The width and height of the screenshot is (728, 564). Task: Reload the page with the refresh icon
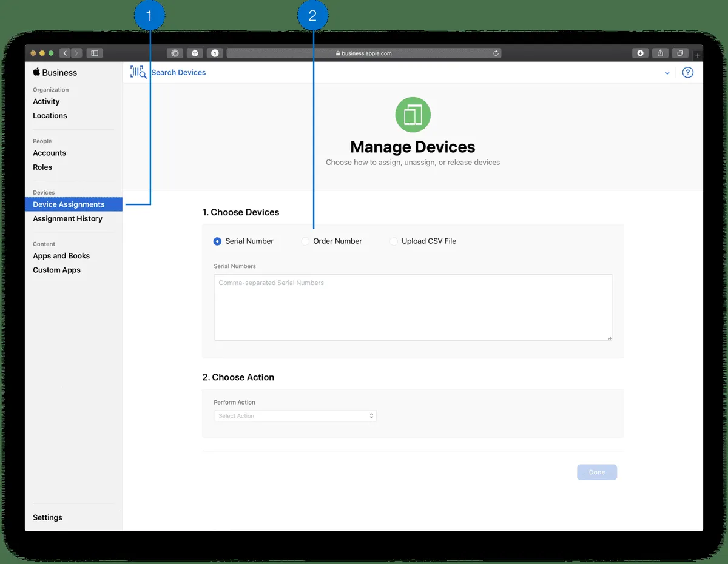496,53
